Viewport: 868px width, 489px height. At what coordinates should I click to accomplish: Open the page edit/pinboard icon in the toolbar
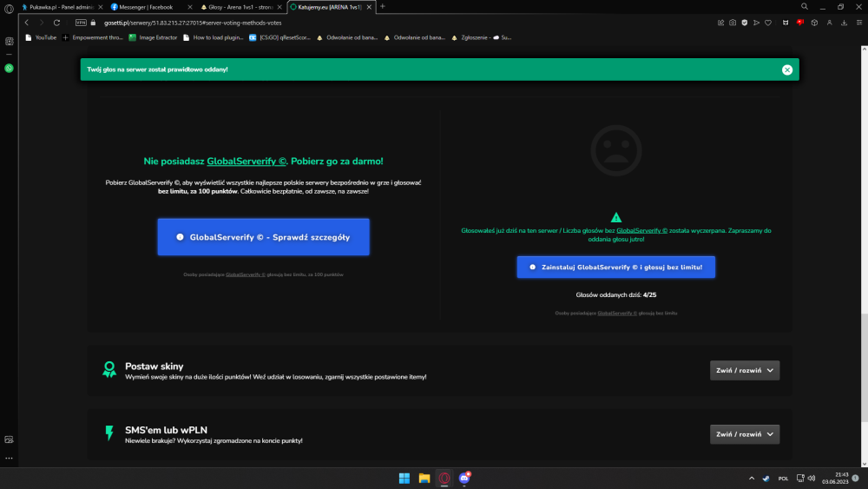720,23
